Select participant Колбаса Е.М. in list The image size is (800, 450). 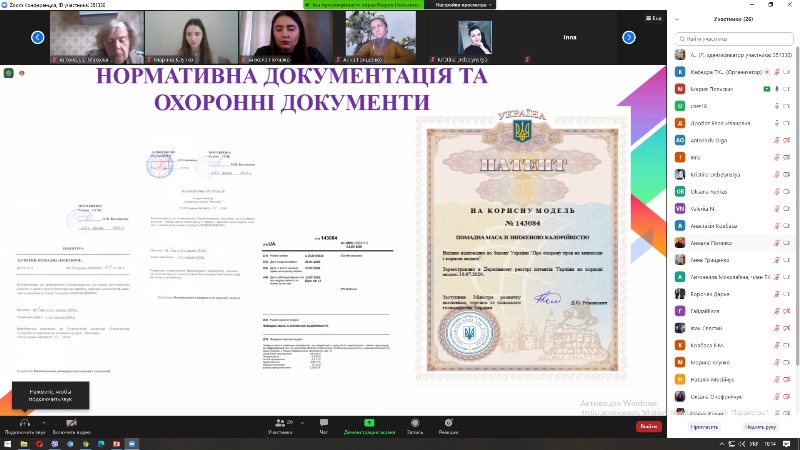(x=733, y=345)
